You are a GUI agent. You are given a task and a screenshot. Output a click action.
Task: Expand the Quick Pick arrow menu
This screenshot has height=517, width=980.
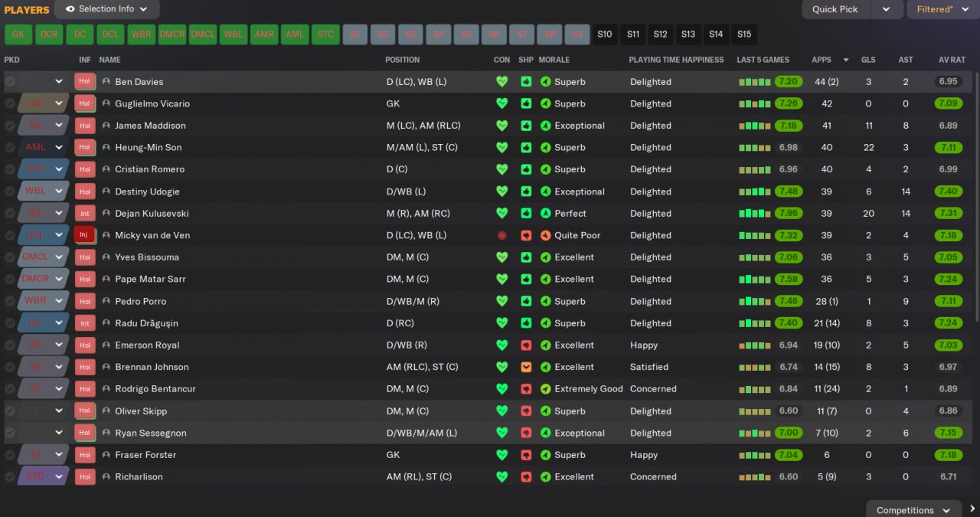coord(887,9)
